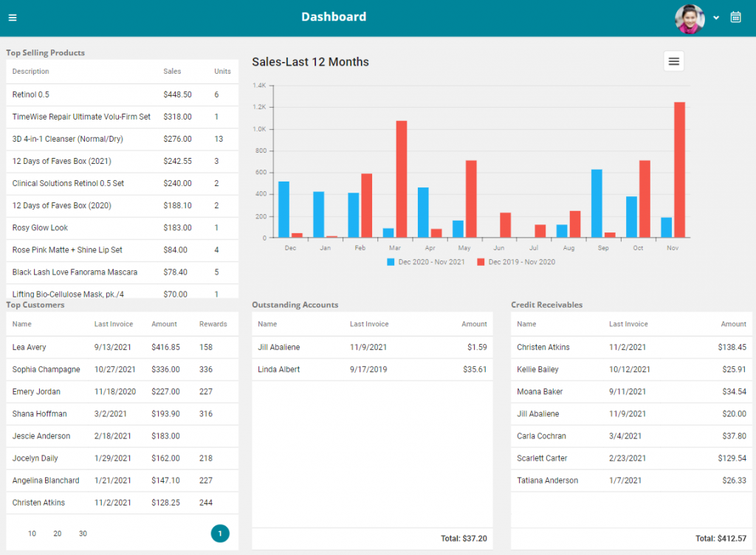Select customer 'Lea Avery'
This screenshot has width=756, height=555.
coord(30,347)
